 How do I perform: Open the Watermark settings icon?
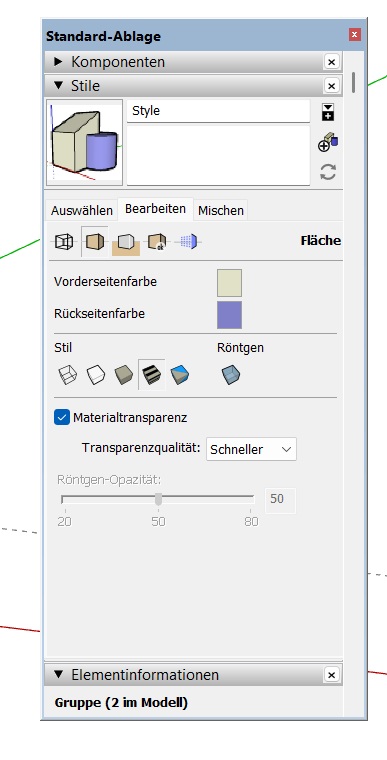[x=157, y=241]
